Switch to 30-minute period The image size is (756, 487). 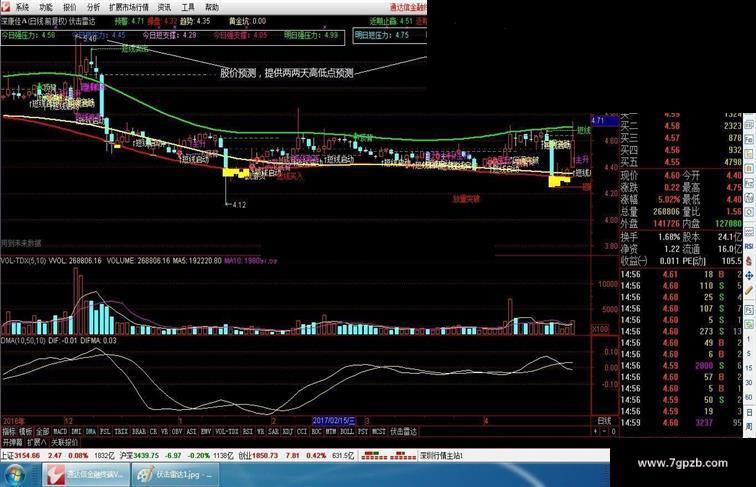pos(749,382)
